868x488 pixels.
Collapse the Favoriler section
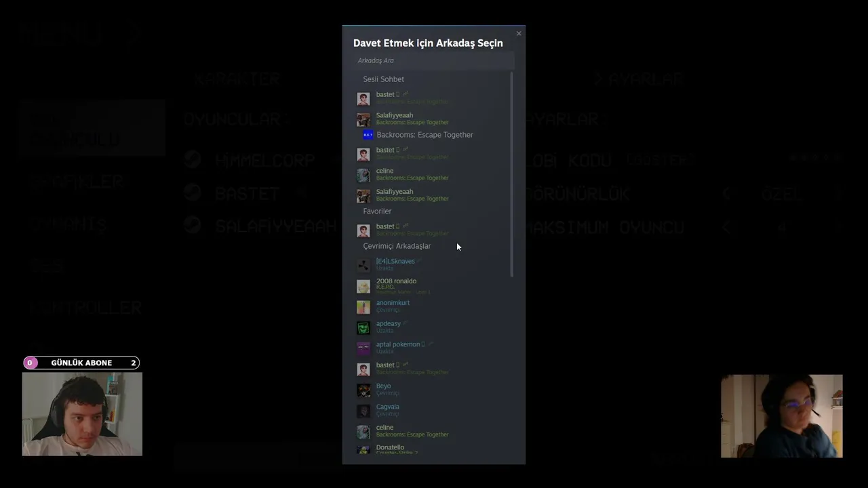point(377,211)
